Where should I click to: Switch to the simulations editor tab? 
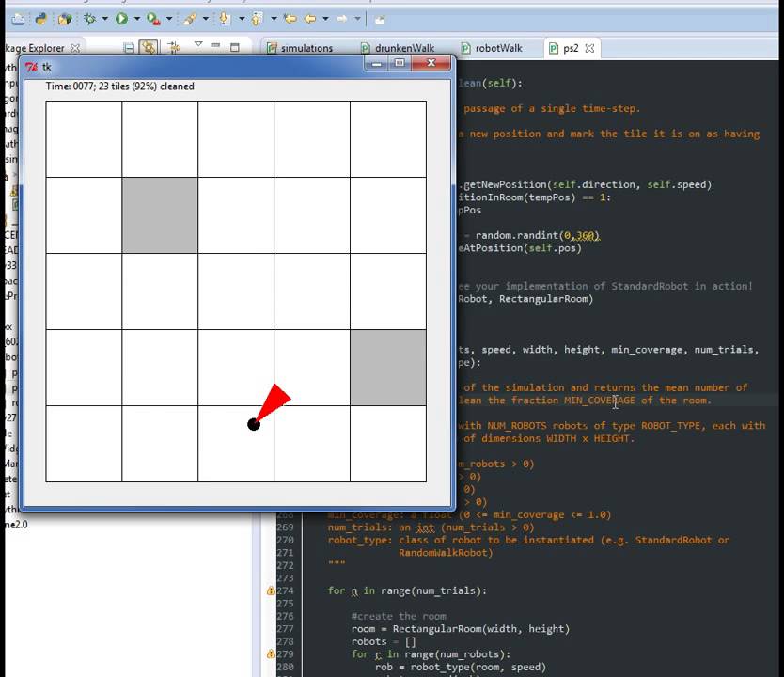[300, 48]
